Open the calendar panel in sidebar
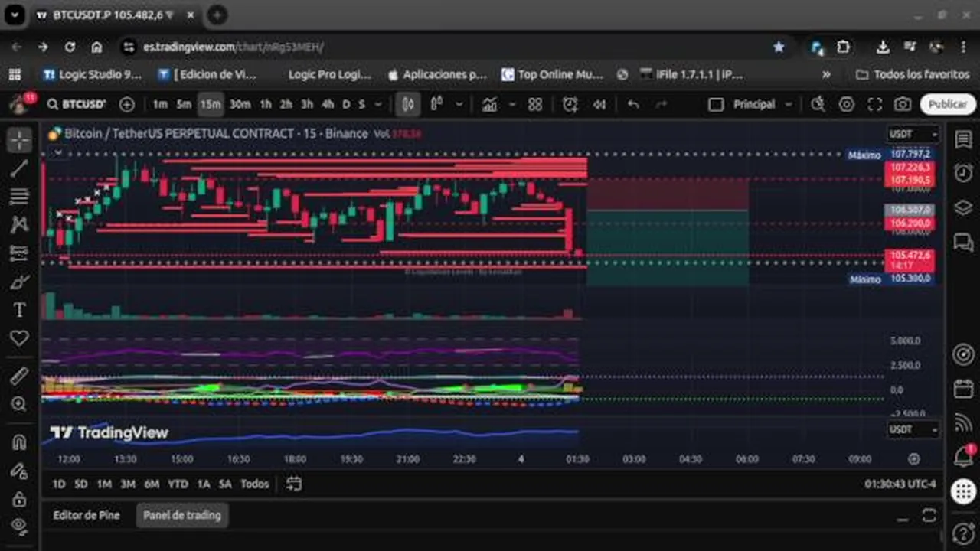This screenshot has width=980, height=551. [963, 389]
